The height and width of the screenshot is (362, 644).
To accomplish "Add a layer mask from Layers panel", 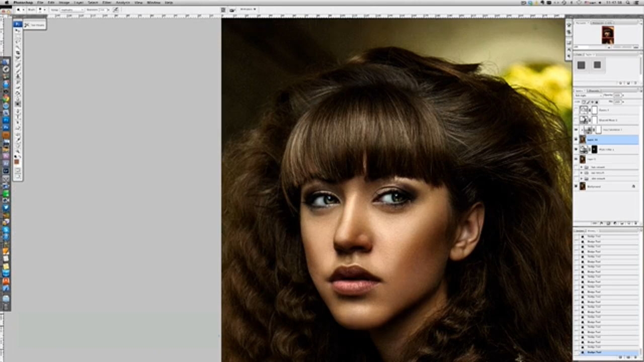I will (x=608, y=223).
